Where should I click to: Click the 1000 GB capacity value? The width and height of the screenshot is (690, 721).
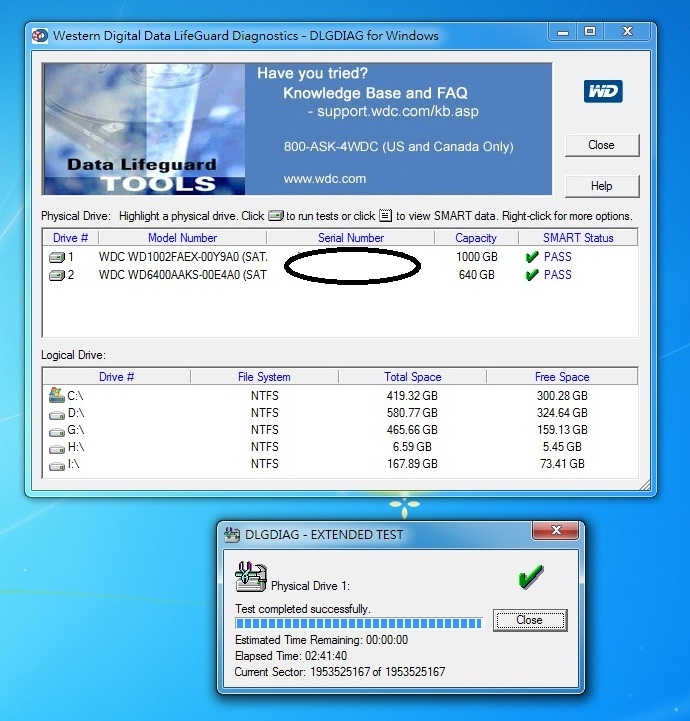477,257
